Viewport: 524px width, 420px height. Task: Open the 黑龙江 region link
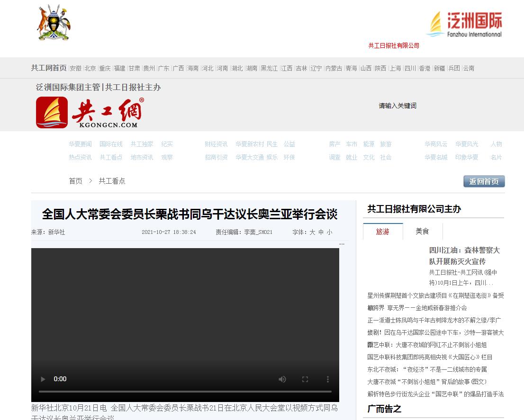click(269, 68)
